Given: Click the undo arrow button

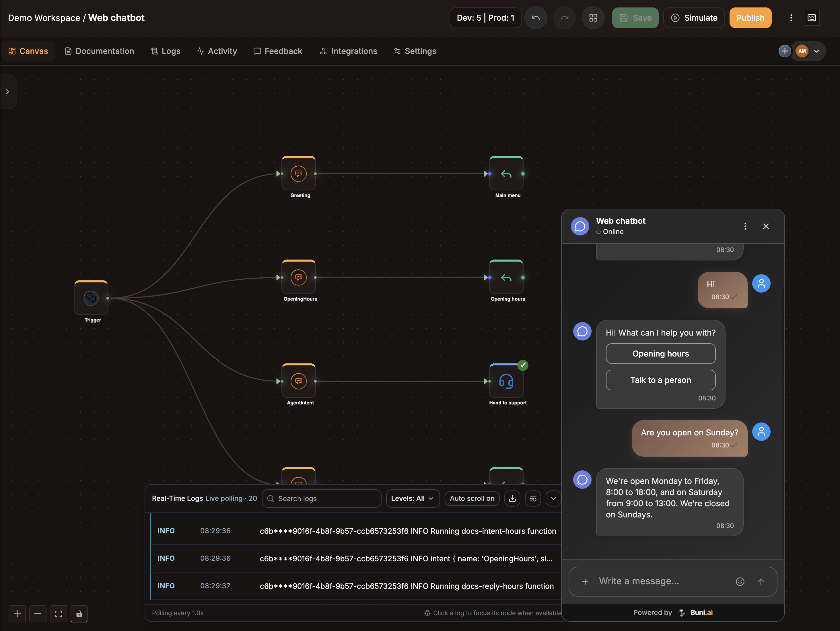Looking at the screenshot, I should (x=535, y=18).
